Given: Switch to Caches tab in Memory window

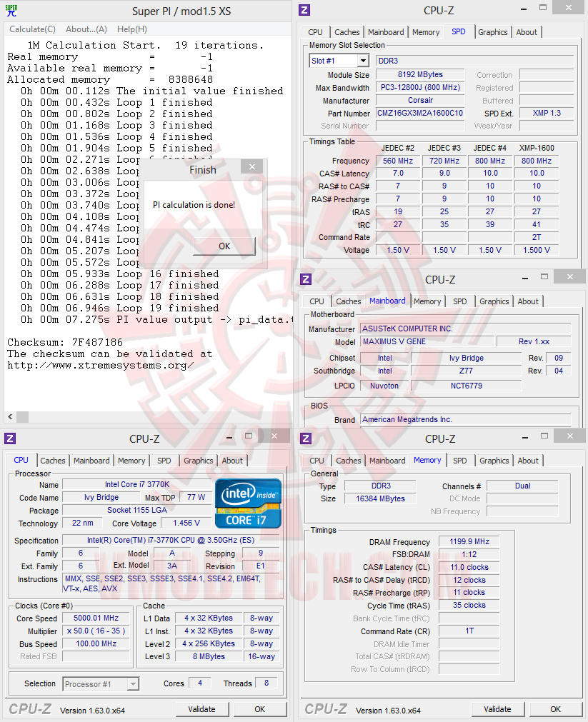Looking at the screenshot, I should point(349,461).
